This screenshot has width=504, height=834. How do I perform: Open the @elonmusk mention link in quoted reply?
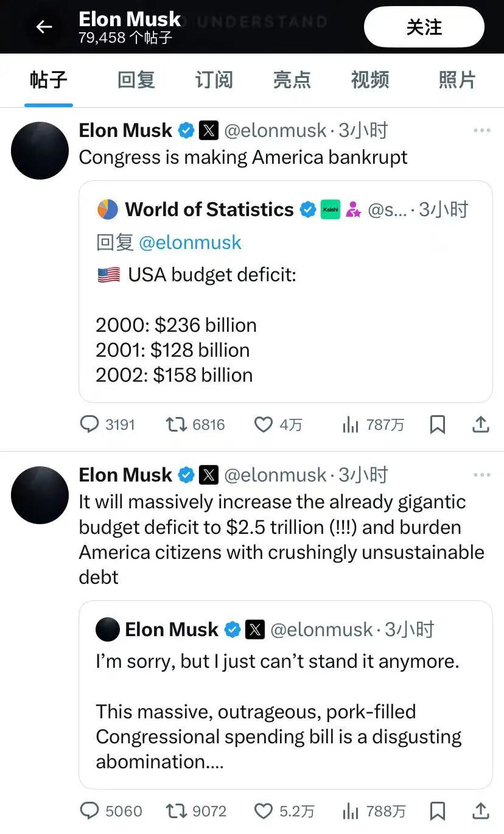(x=190, y=242)
